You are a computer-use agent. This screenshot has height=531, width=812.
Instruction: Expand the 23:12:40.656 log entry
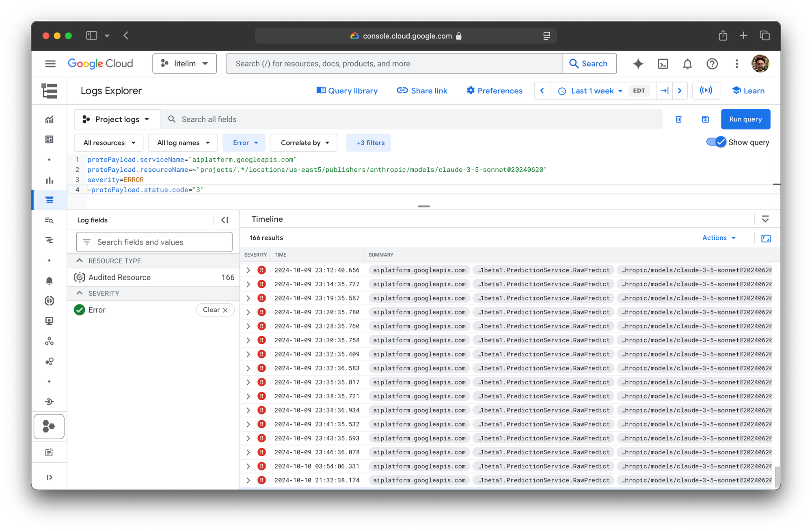(248, 270)
